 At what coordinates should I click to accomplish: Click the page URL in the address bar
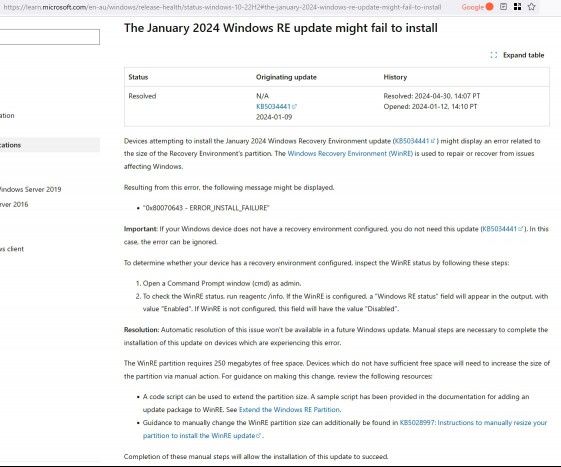coord(223,7)
